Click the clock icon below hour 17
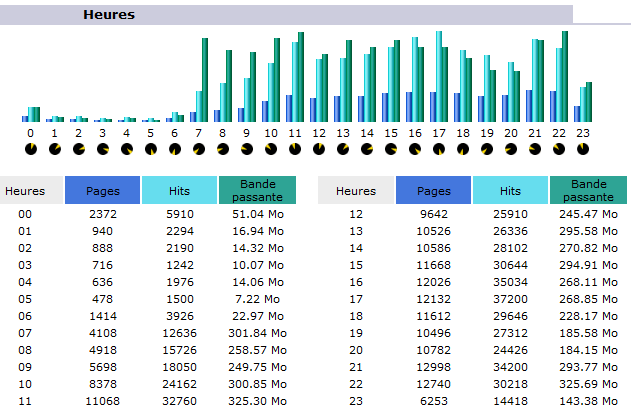The image size is (631, 417). tap(439, 149)
